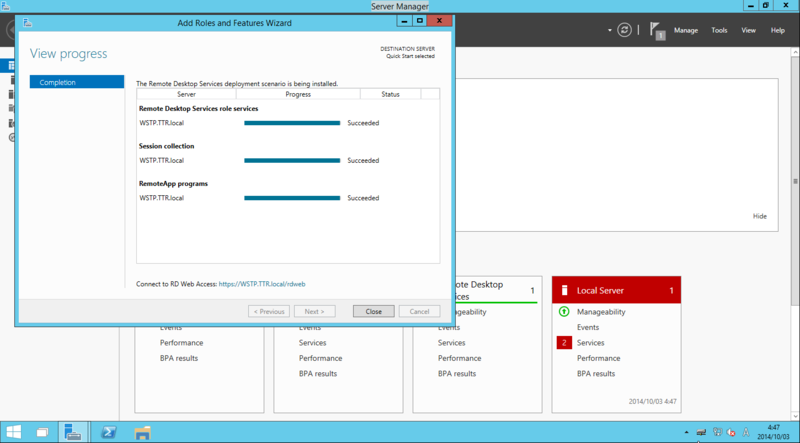
Task: Open BPA results in the Local Server tile
Action: click(x=596, y=374)
